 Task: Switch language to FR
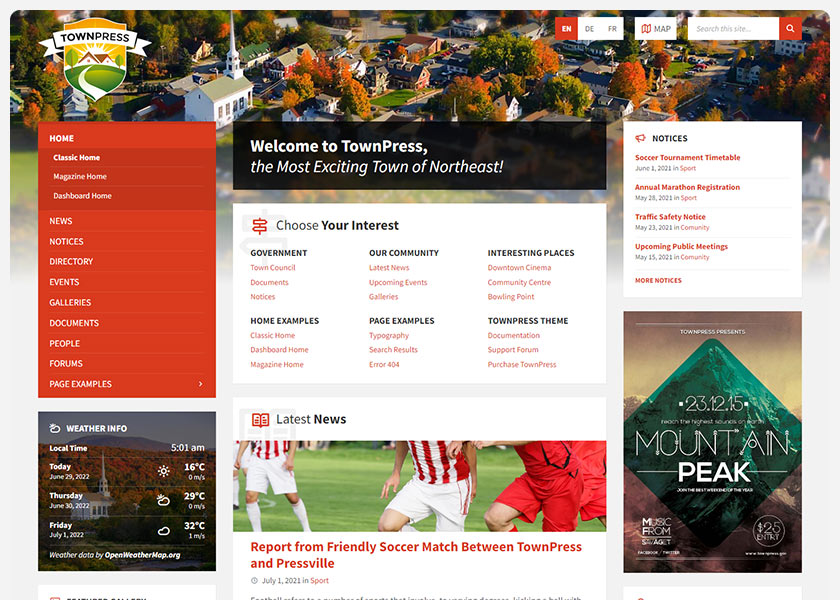click(612, 28)
